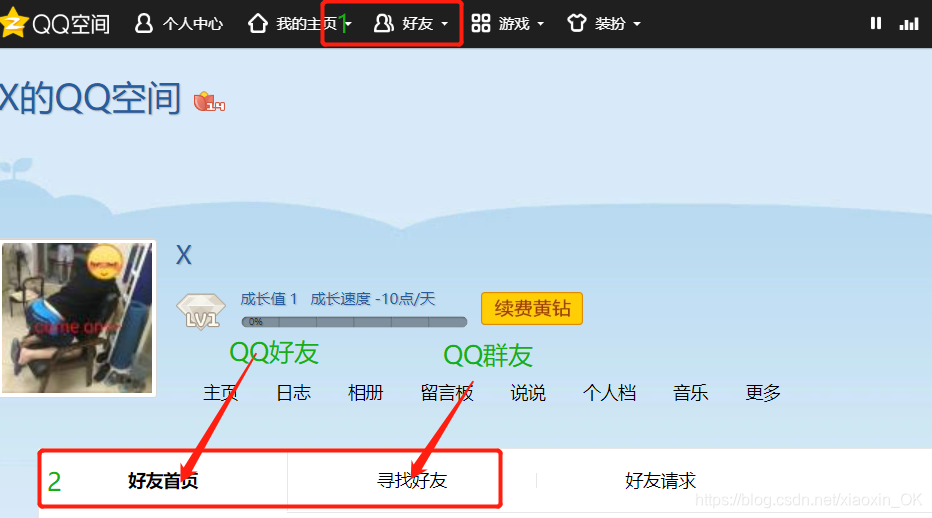
Task: Click the 游戏 grid icon
Action: pos(480,23)
